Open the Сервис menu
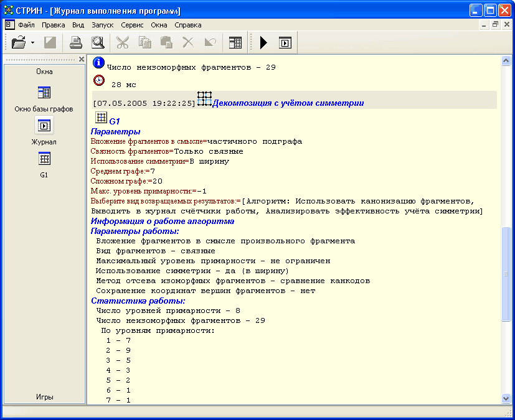Image resolution: width=515 pixels, height=420 pixels. [x=132, y=25]
